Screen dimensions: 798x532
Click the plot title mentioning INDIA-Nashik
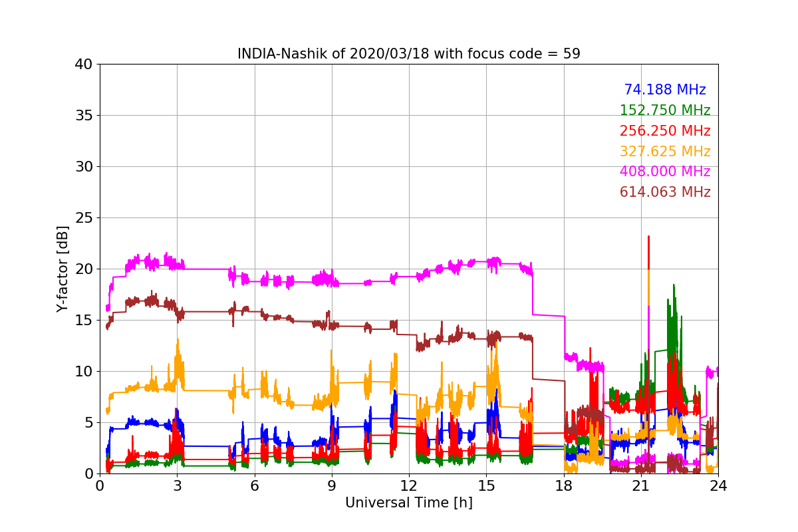point(409,54)
